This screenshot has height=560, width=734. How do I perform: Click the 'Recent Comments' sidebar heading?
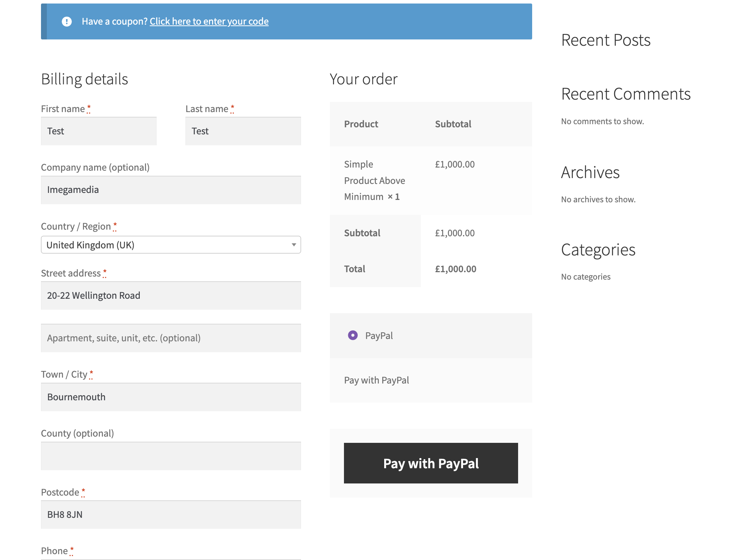626,94
